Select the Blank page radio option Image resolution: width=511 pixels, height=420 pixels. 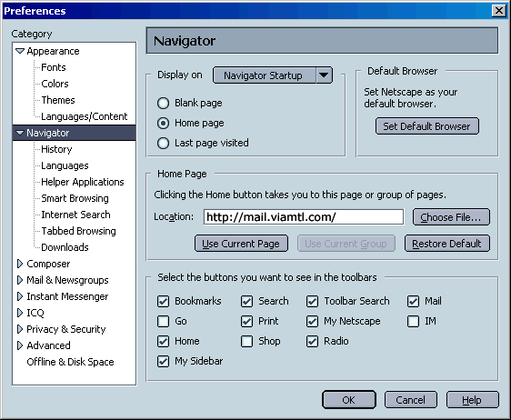(x=163, y=103)
